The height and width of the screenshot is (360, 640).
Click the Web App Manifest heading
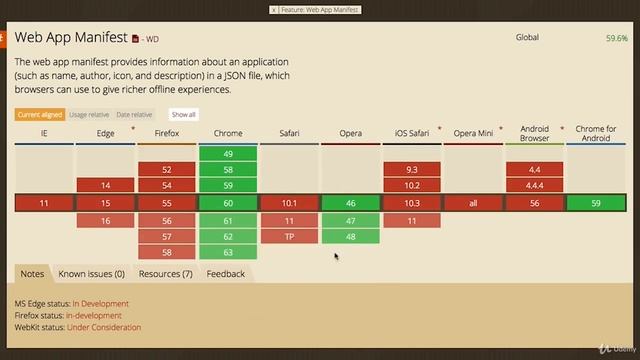tap(71, 37)
